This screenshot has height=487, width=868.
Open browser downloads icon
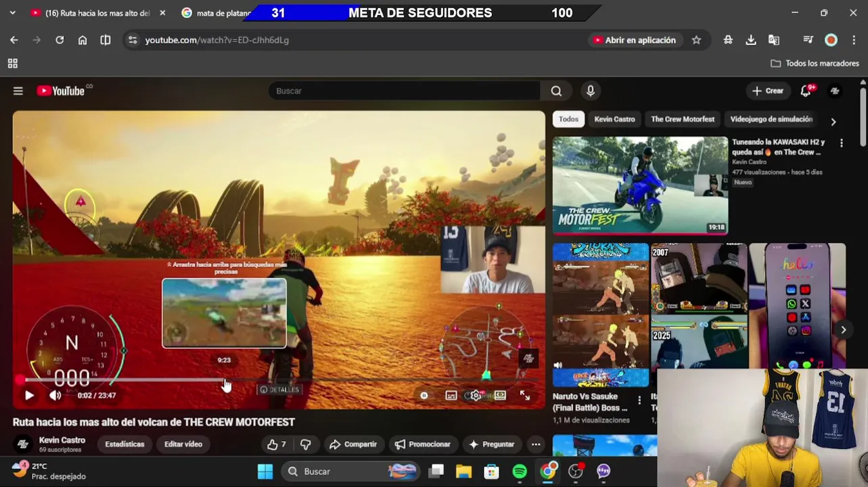[751, 40]
